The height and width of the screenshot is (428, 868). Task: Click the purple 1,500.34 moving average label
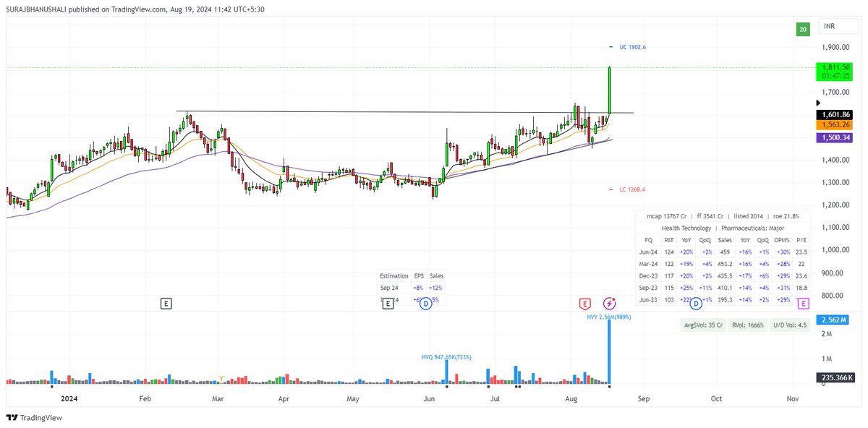[x=835, y=137]
